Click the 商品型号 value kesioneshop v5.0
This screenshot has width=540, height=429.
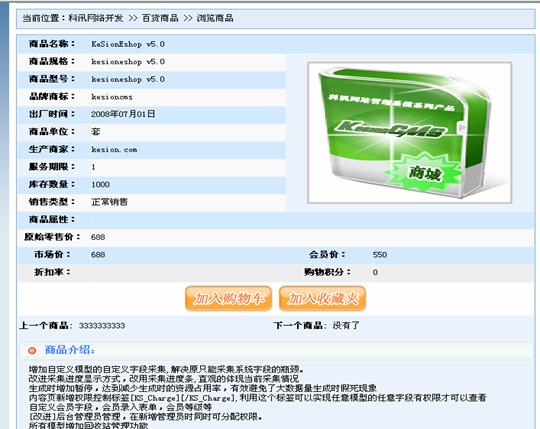pos(128,79)
